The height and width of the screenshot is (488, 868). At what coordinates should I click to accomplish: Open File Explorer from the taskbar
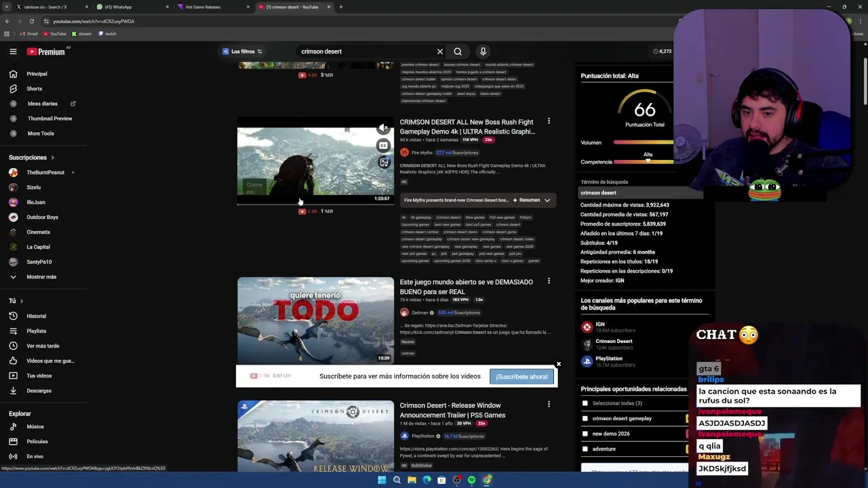tap(412, 480)
